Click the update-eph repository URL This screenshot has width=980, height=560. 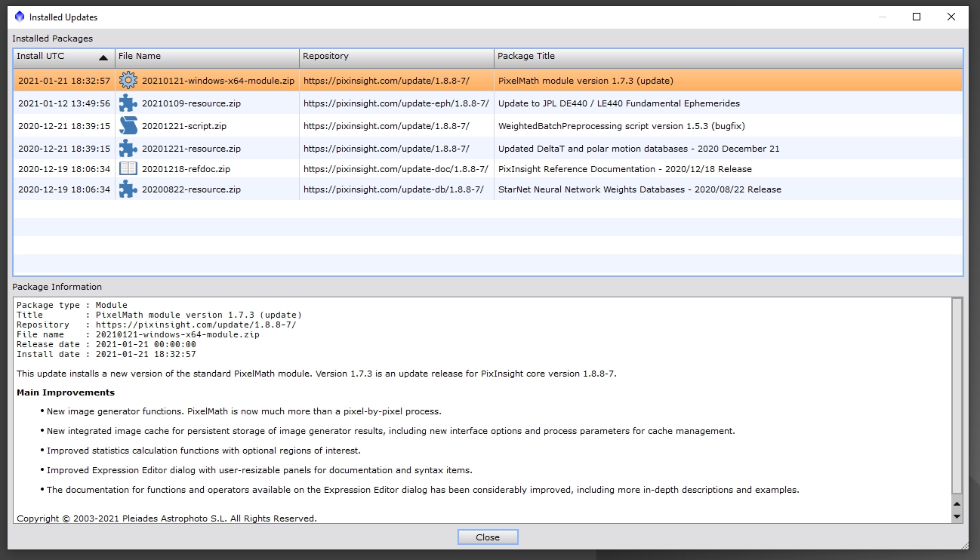(396, 103)
